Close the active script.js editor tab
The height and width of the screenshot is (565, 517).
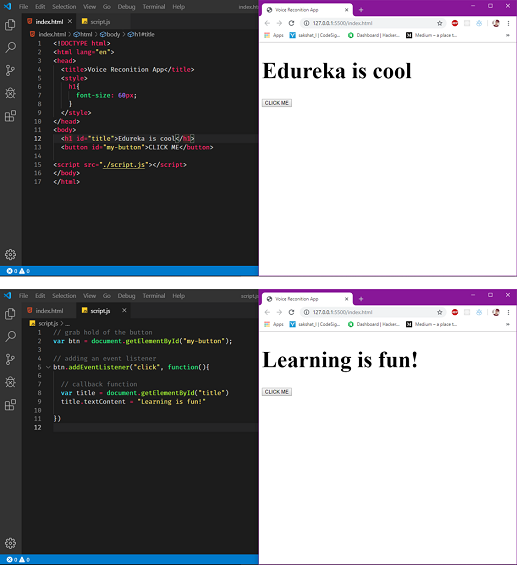[x=124, y=311]
